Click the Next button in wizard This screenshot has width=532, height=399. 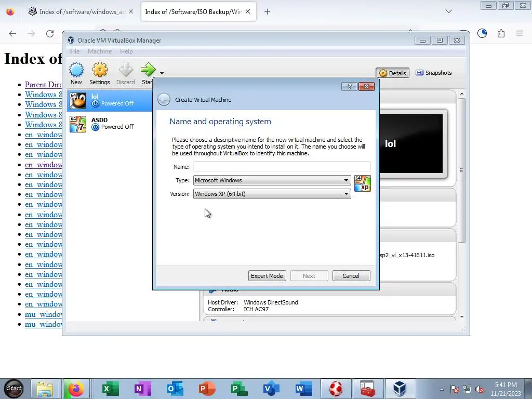coord(309,276)
